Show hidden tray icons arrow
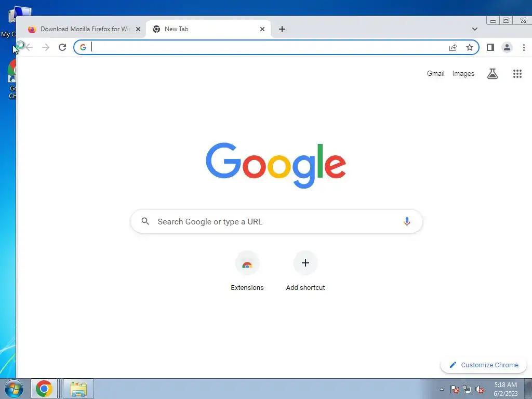Viewport: 532px width, 399px height. coord(442,390)
